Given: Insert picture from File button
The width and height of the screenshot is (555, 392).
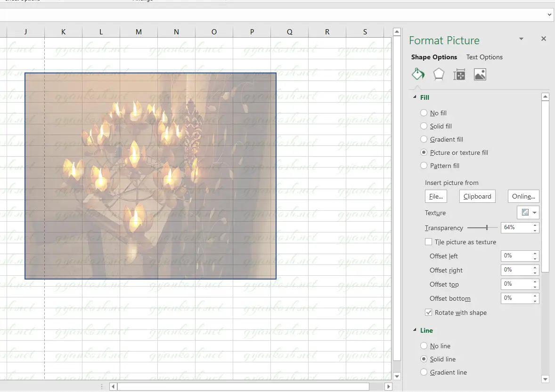Looking at the screenshot, I should tap(436, 196).
